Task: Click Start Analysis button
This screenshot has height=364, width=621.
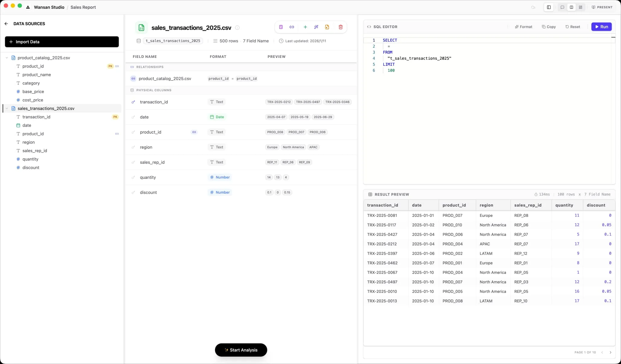Action: [241, 350]
